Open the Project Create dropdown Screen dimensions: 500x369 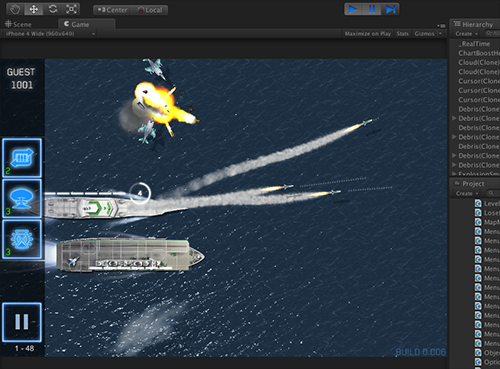tap(467, 193)
